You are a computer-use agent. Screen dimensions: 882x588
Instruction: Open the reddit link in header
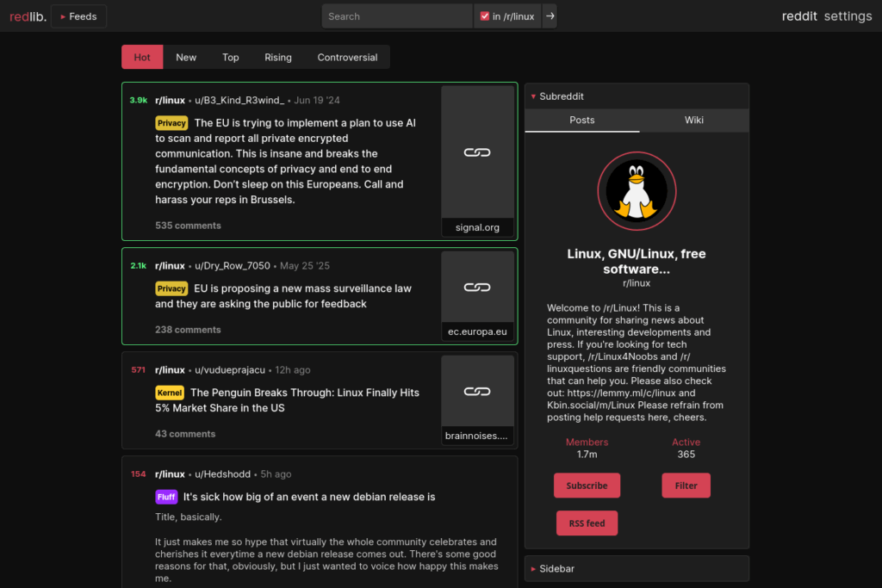tap(798, 16)
